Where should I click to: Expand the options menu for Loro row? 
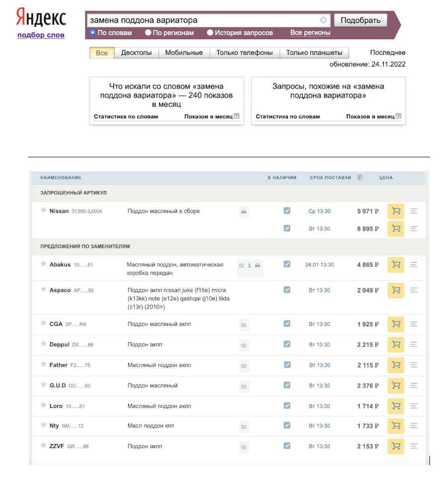(x=414, y=406)
